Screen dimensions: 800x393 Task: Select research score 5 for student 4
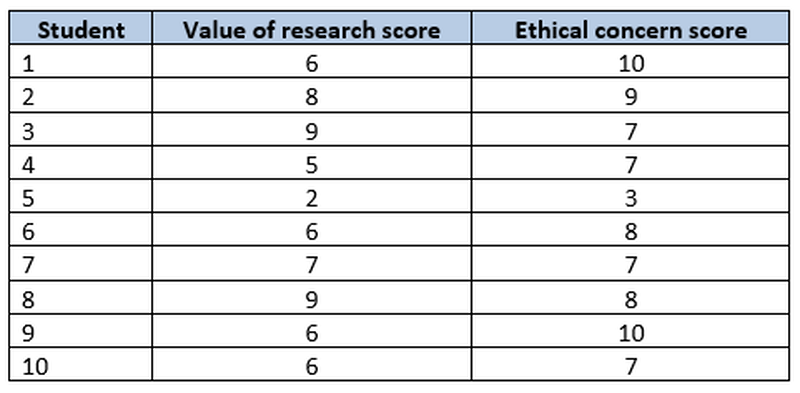[x=312, y=164]
